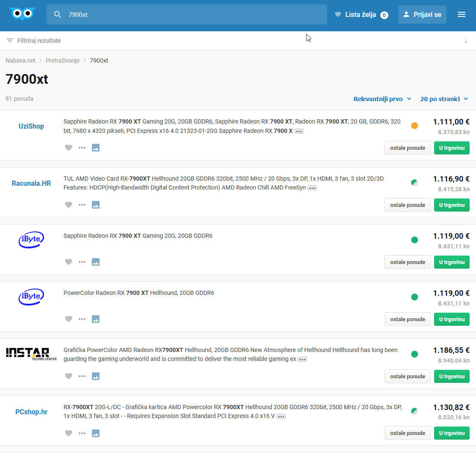Click the Instar Techno Center logo
476x454 pixels.
(31, 354)
